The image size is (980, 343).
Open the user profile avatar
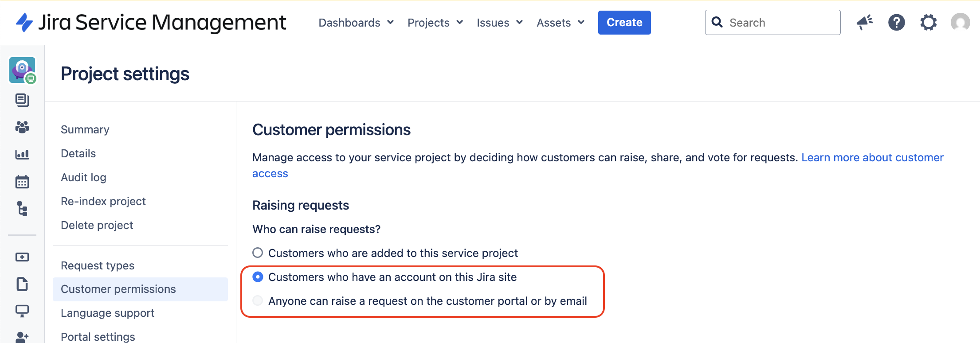960,23
